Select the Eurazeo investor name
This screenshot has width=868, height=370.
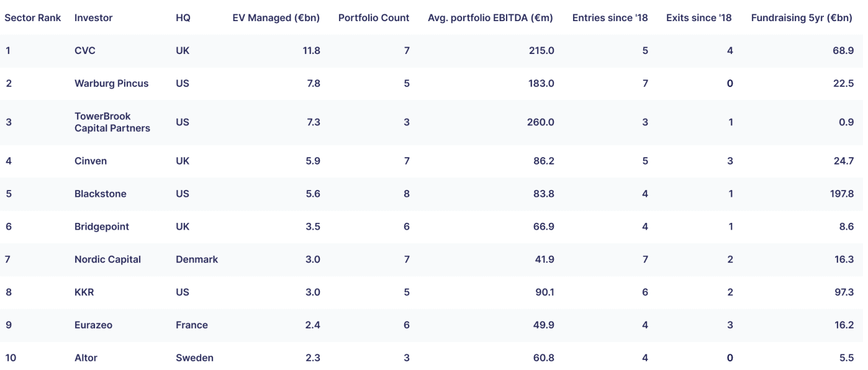(94, 325)
